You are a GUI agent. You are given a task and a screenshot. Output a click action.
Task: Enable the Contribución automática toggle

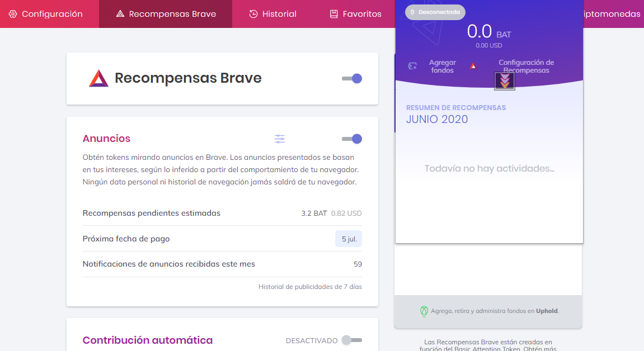tap(352, 340)
